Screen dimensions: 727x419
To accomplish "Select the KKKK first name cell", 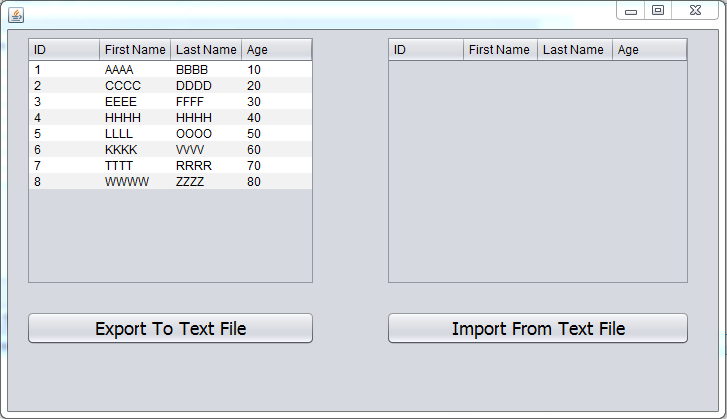I will 135,150.
